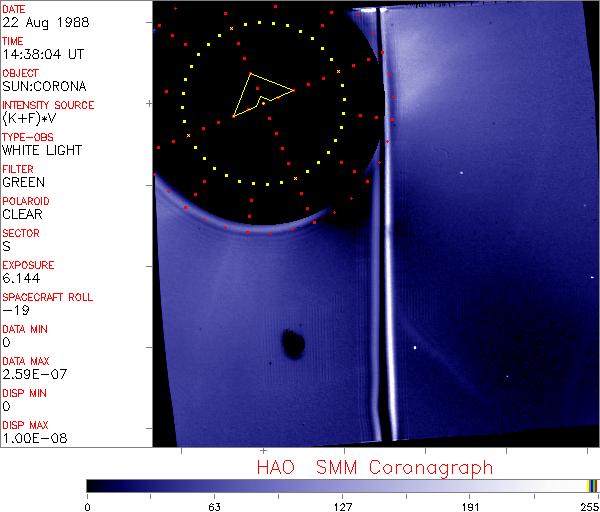Click the GREEN filter value

[x=23, y=183]
